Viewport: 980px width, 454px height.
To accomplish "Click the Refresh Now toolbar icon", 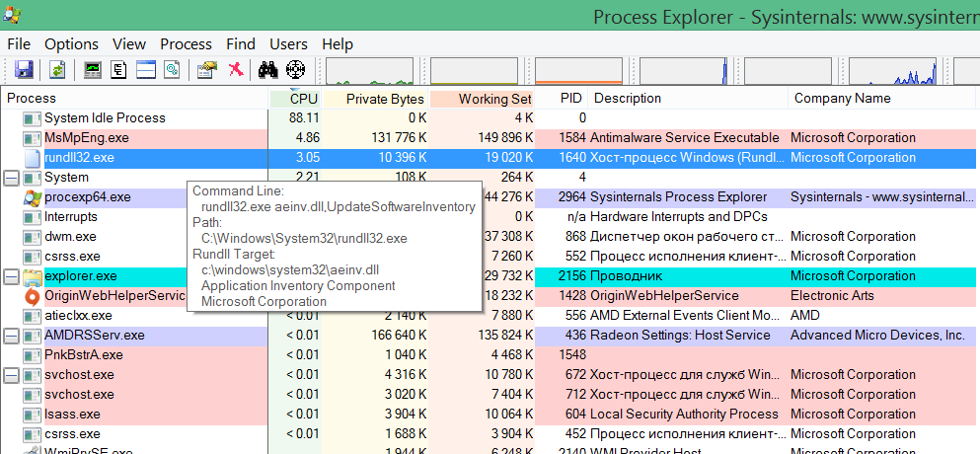I will click(x=57, y=70).
